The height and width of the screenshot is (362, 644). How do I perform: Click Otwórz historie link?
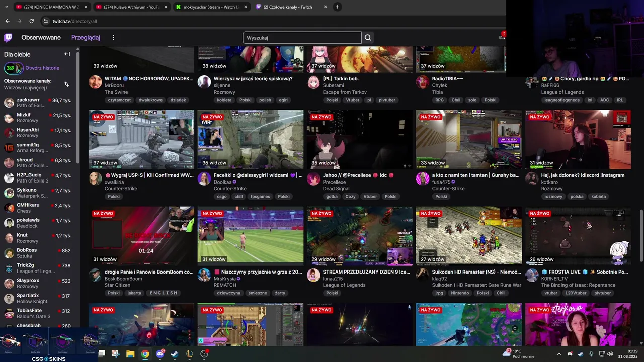coord(42,68)
